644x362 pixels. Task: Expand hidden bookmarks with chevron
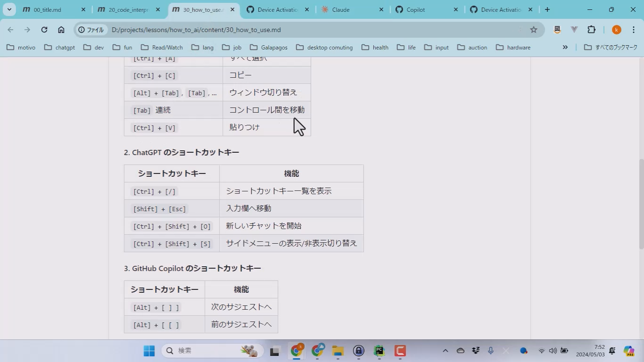click(565, 47)
